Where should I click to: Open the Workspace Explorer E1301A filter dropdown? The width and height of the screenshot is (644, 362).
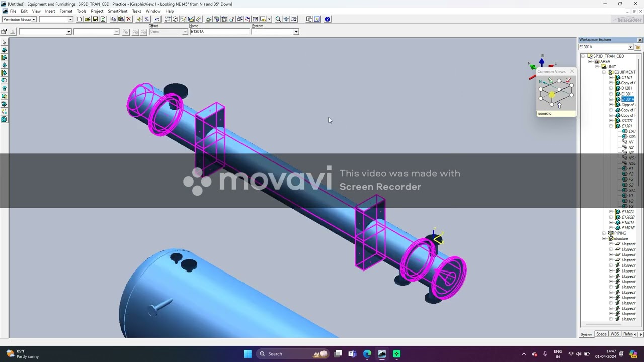click(x=630, y=47)
